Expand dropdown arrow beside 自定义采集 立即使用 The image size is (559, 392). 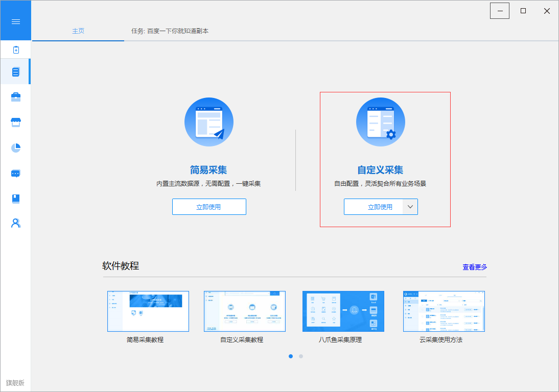point(410,207)
